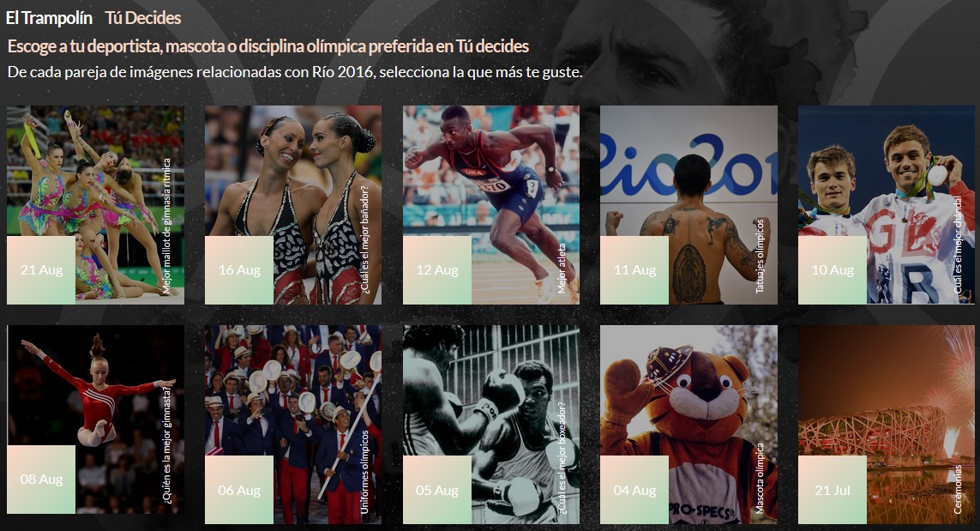The width and height of the screenshot is (980, 531).
Task: Open the rhythmic gymnastics maillot poll thumbnail
Action: tap(96, 205)
